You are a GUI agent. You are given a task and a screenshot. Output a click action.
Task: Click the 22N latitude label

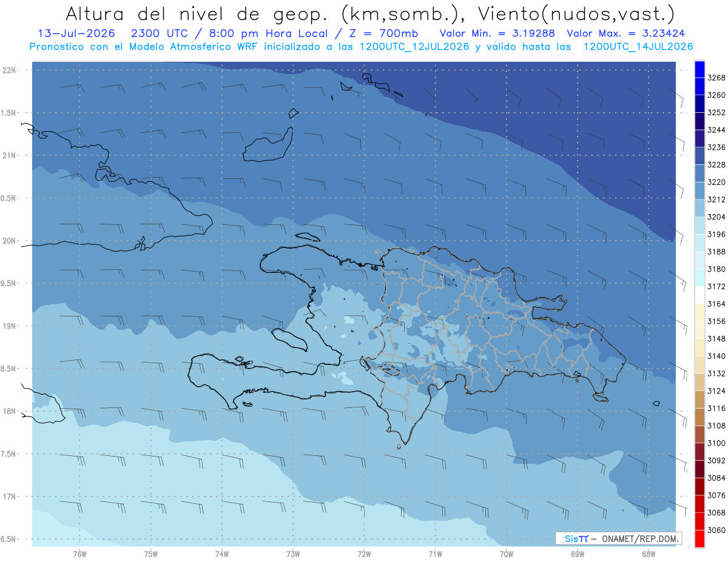point(8,70)
